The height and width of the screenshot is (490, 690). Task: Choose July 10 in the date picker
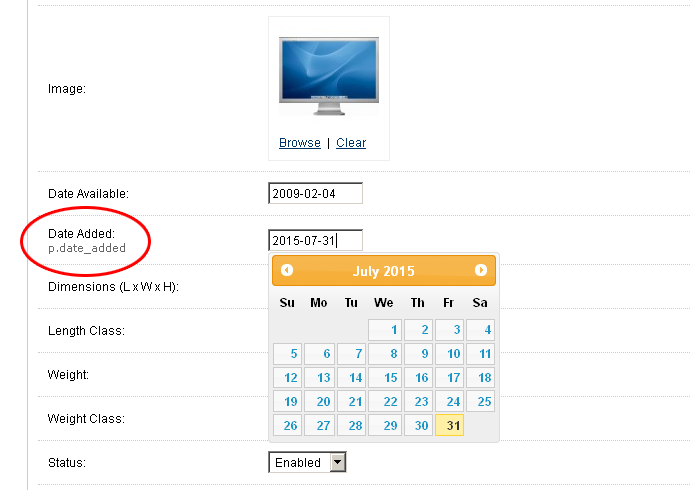point(451,354)
